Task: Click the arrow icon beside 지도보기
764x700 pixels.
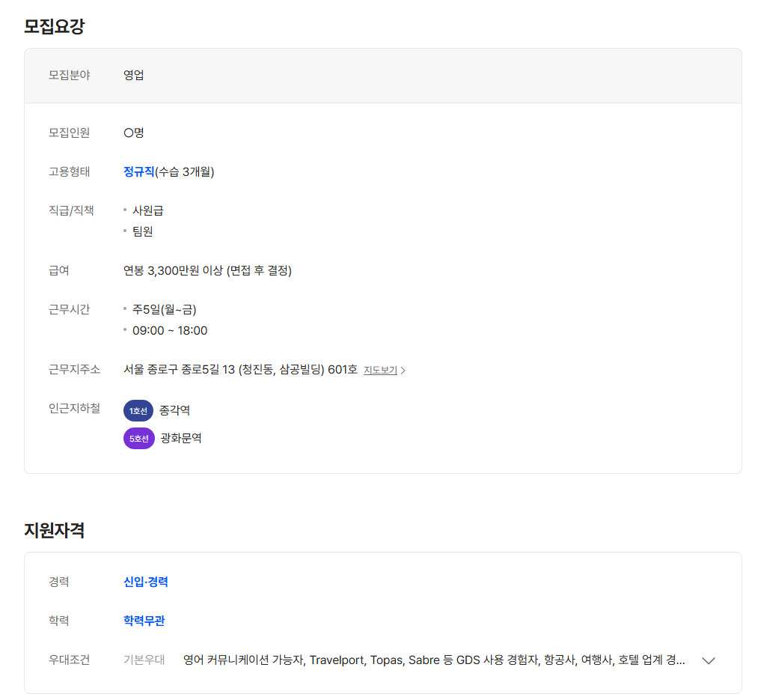Action: (x=403, y=371)
